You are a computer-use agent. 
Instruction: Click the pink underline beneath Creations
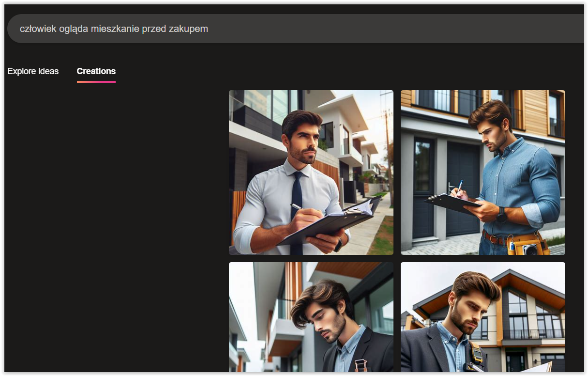(x=96, y=81)
